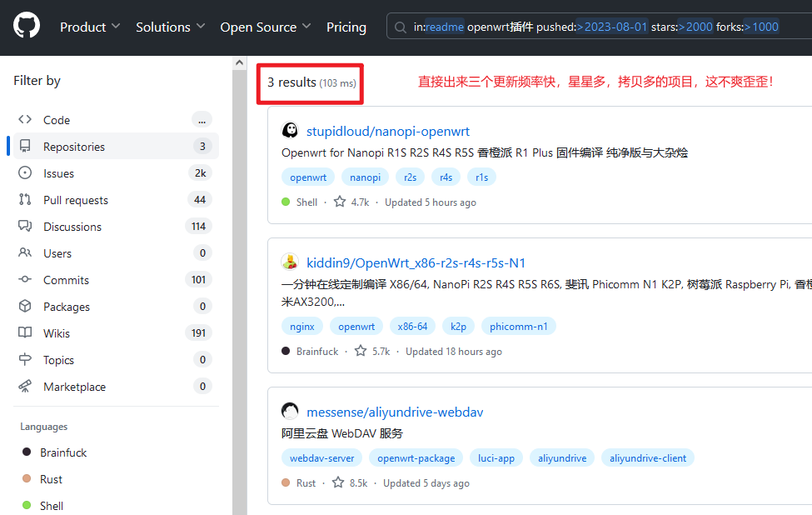This screenshot has width=812, height=515.
Task: Click the Pull requests icon
Action: click(x=25, y=199)
